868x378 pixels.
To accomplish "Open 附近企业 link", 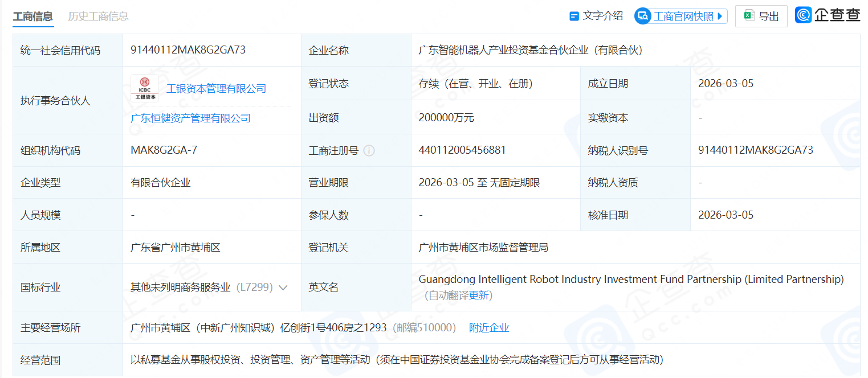I will coord(489,327).
